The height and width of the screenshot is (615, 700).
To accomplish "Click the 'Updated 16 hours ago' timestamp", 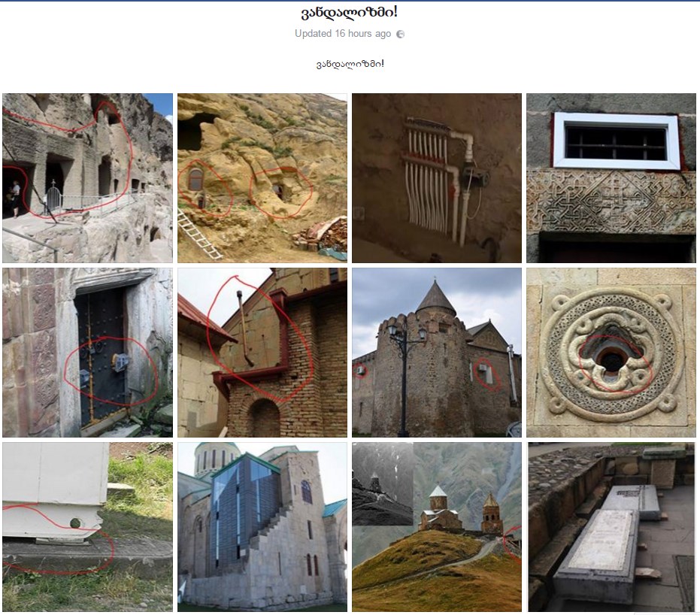I will 343,34.
